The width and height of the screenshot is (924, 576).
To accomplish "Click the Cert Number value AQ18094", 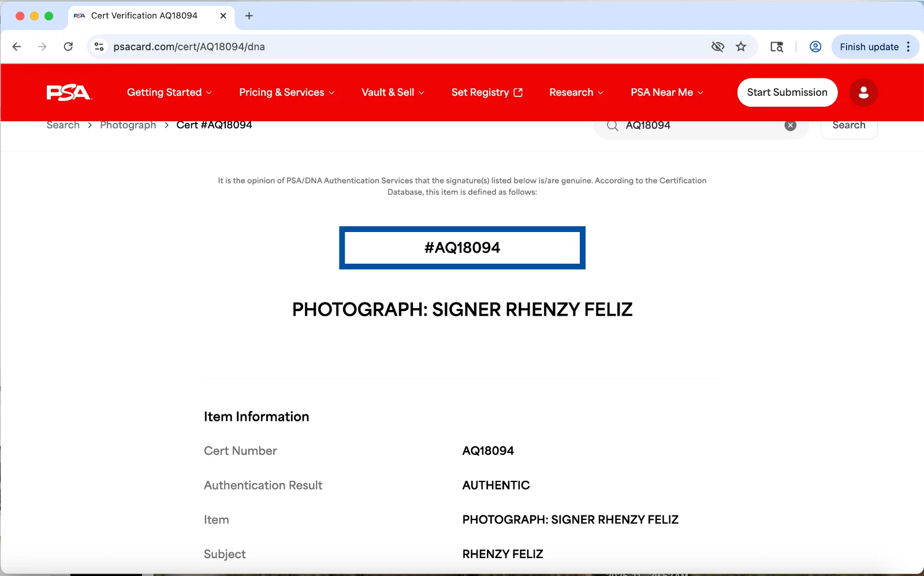I will click(488, 451).
